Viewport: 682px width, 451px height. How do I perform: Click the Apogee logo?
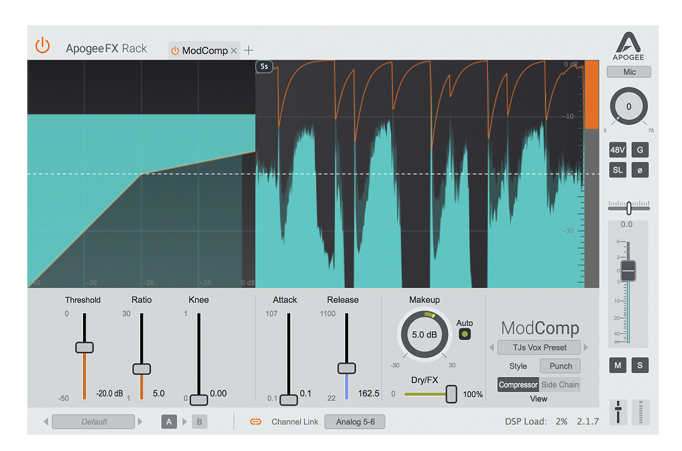click(629, 46)
